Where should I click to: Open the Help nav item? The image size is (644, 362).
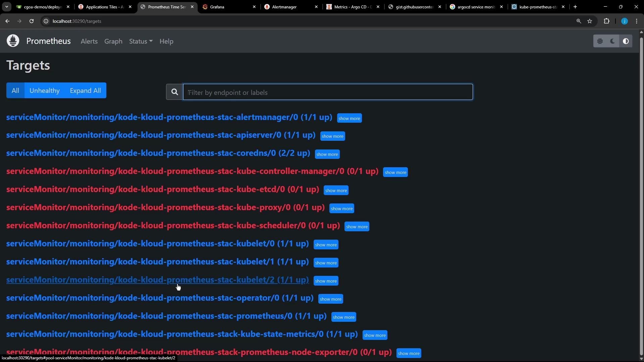[x=166, y=41]
